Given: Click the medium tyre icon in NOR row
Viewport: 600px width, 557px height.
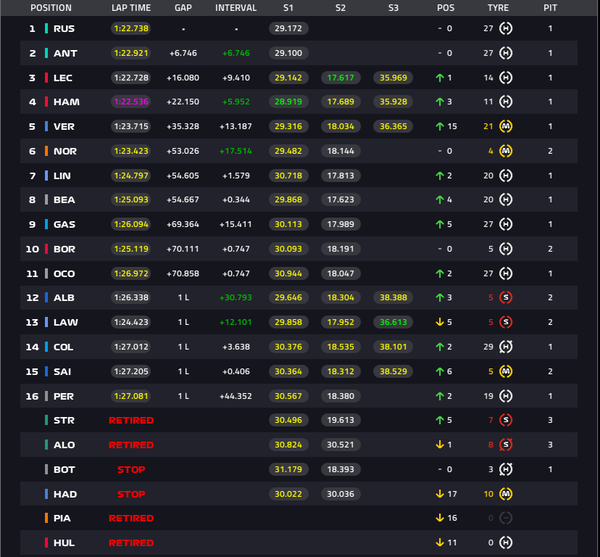Looking at the screenshot, I should 505,151.
